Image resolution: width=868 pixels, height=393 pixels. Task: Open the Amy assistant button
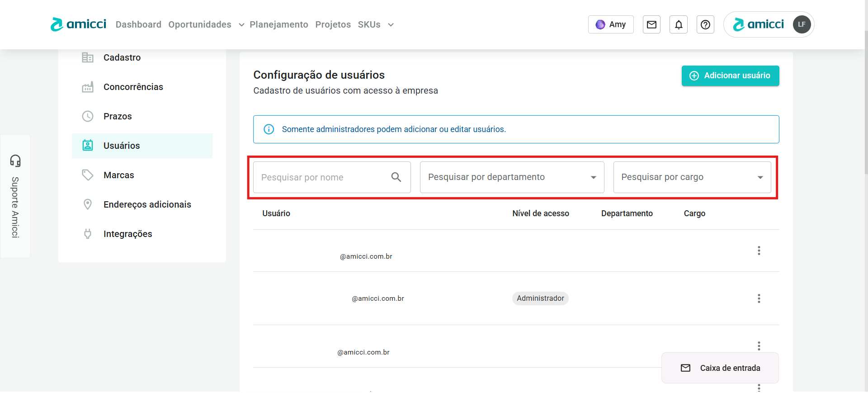[611, 24]
